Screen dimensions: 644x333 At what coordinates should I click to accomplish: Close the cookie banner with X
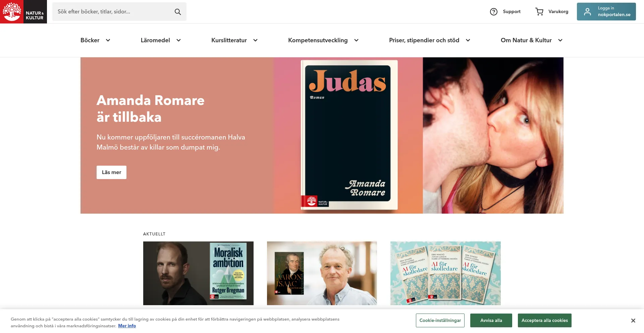pyautogui.click(x=633, y=321)
